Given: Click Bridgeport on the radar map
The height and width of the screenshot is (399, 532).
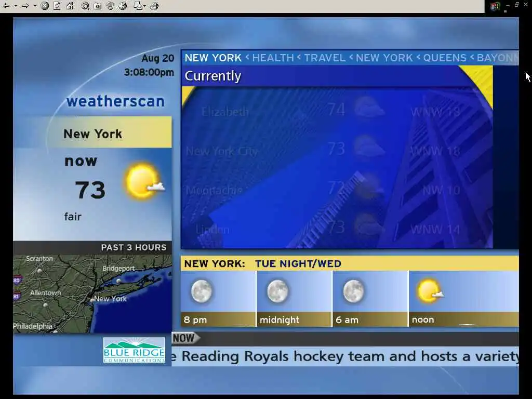Looking at the screenshot, I should [x=118, y=269].
